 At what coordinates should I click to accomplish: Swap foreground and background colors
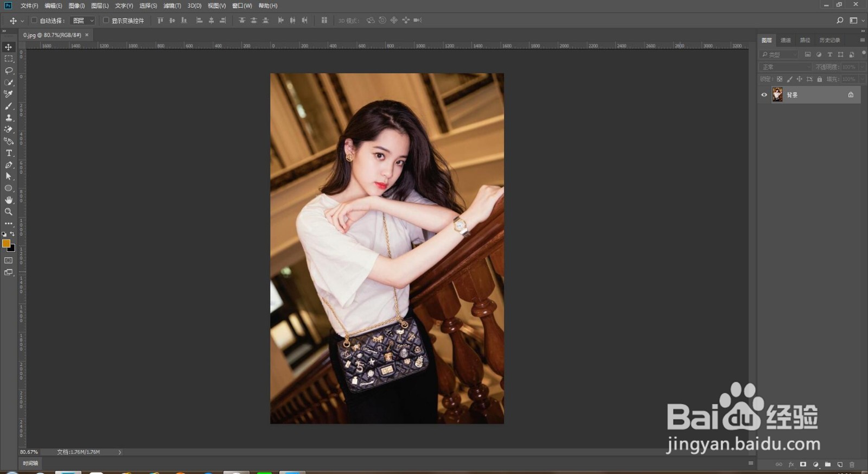[x=12, y=234]
